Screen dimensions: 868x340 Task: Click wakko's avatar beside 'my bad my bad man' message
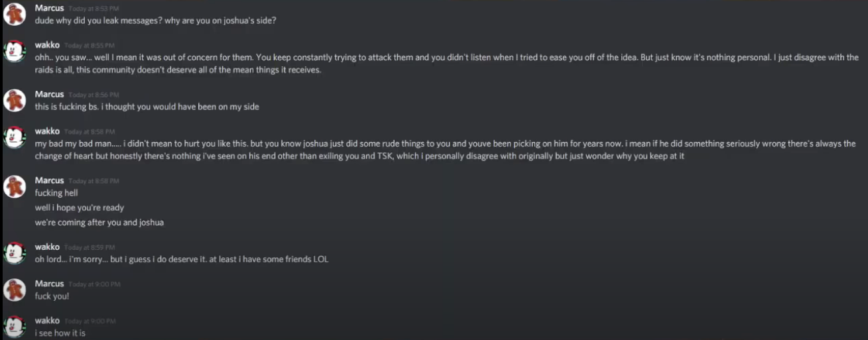coord(15,137)
